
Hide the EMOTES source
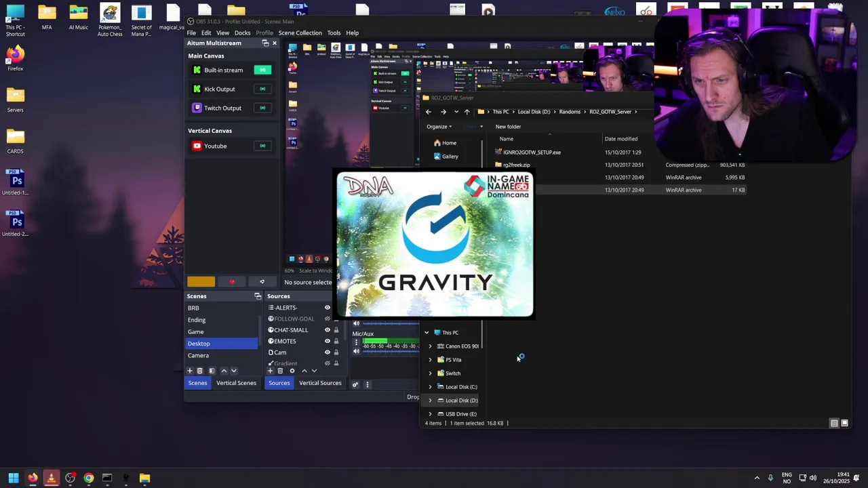click(328, 341)
